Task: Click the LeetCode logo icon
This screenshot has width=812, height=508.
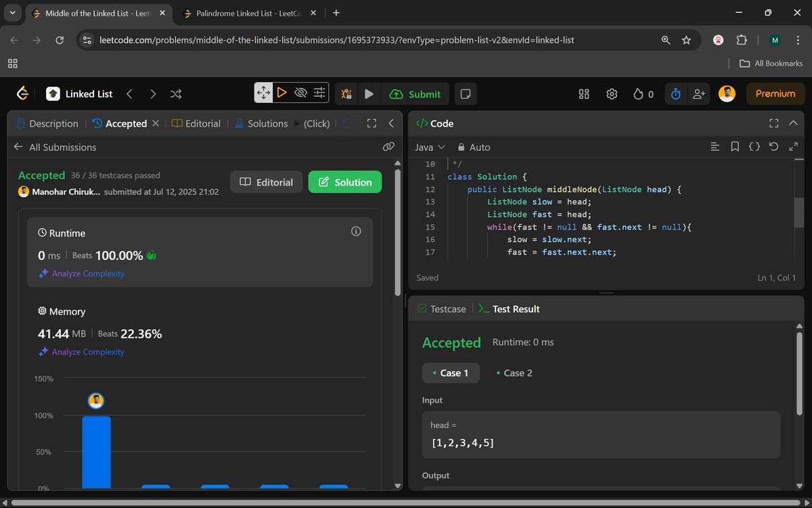Action: point(22,93)
